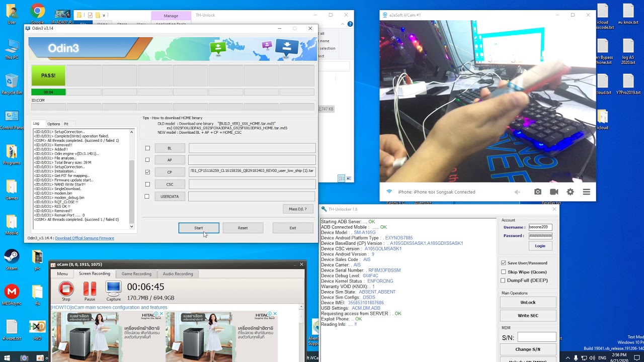Open the Mobile folder on desktop

point(12,225)
